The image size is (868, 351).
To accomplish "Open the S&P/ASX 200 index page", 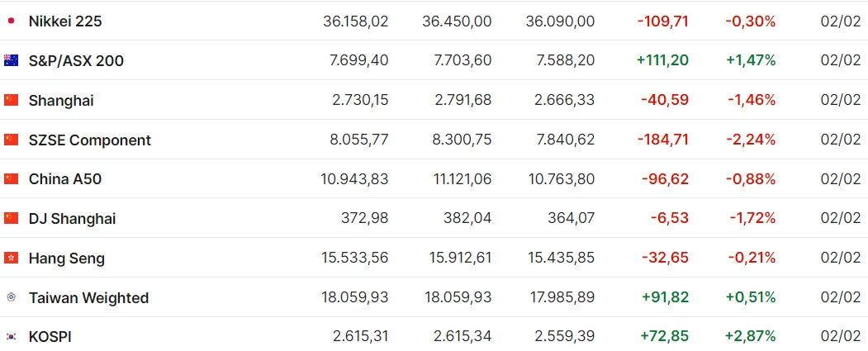I will pyautogui.click(x=76, y=61).
